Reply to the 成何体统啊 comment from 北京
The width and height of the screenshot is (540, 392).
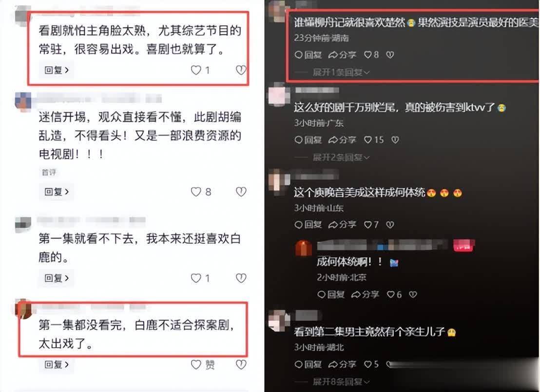click(x=331, y=295)
